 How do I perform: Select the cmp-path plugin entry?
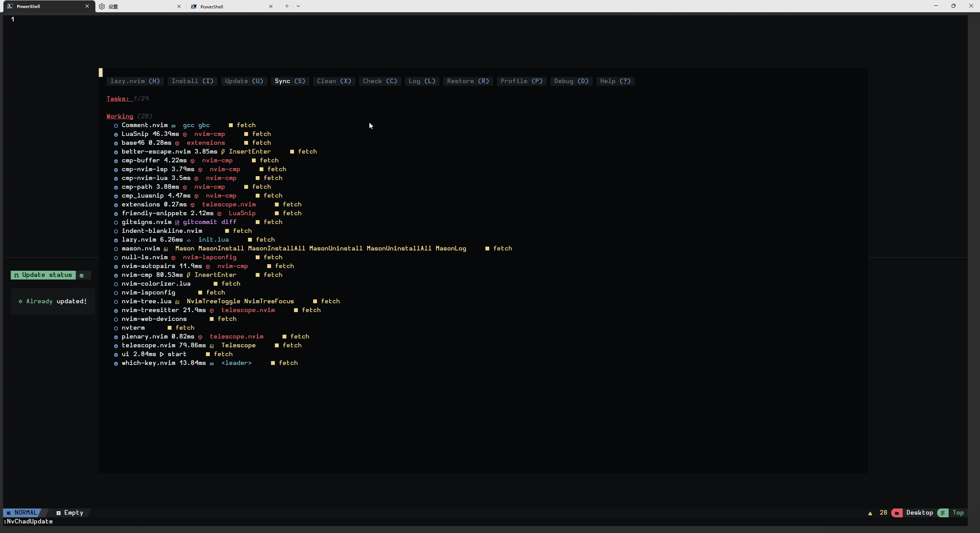(193, 187)
